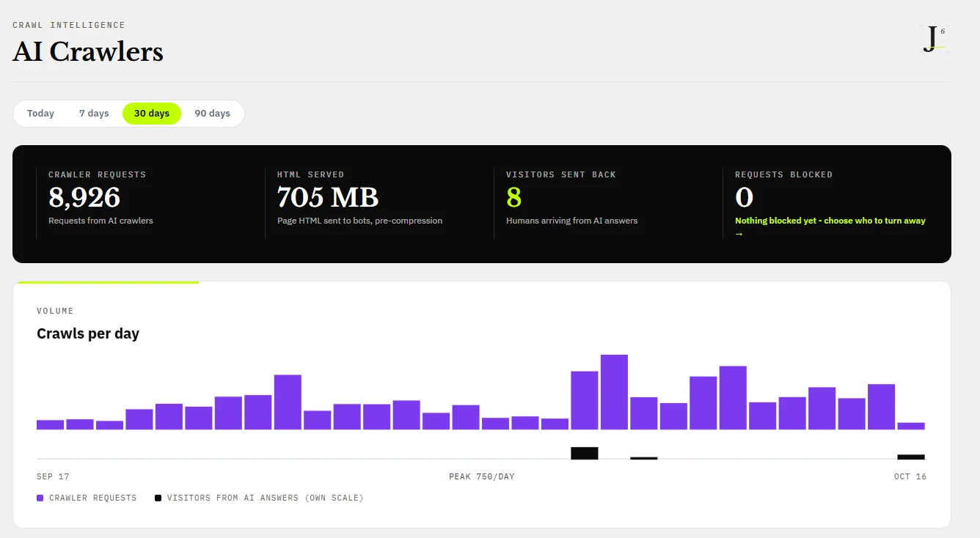Click the 'REQUESTS BLOCKED' label
Viewport: 980px width, 538px height.
click(784, 174)
